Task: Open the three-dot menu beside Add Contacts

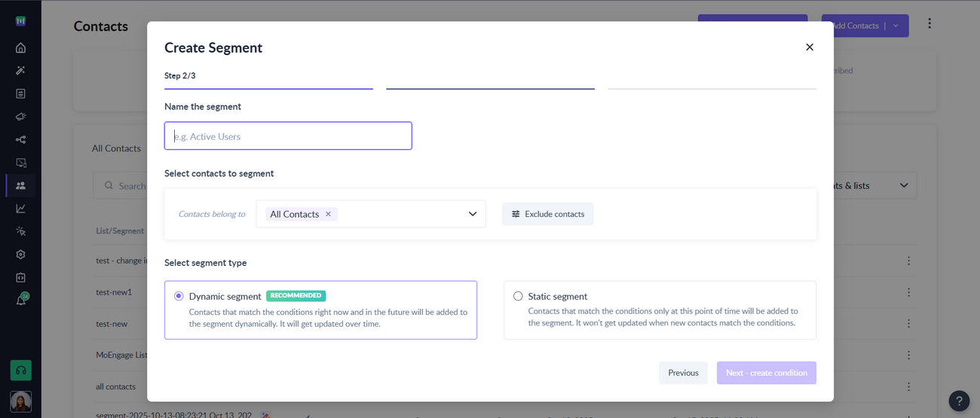Action: pyautogui.click(x=929, y=24)
